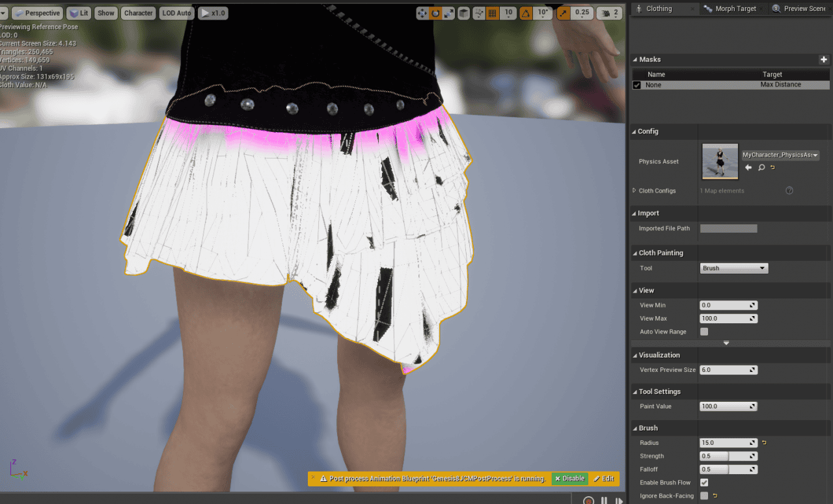Click the Physics Asset thumbnail

coord(719,161)
